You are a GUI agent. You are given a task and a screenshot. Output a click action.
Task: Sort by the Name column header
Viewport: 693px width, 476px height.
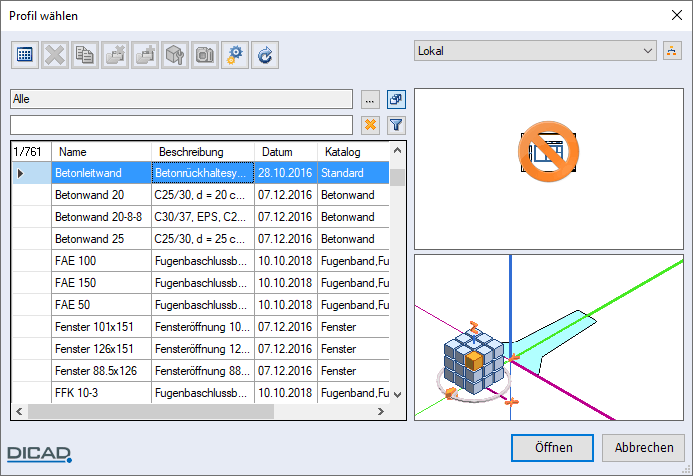101,152
